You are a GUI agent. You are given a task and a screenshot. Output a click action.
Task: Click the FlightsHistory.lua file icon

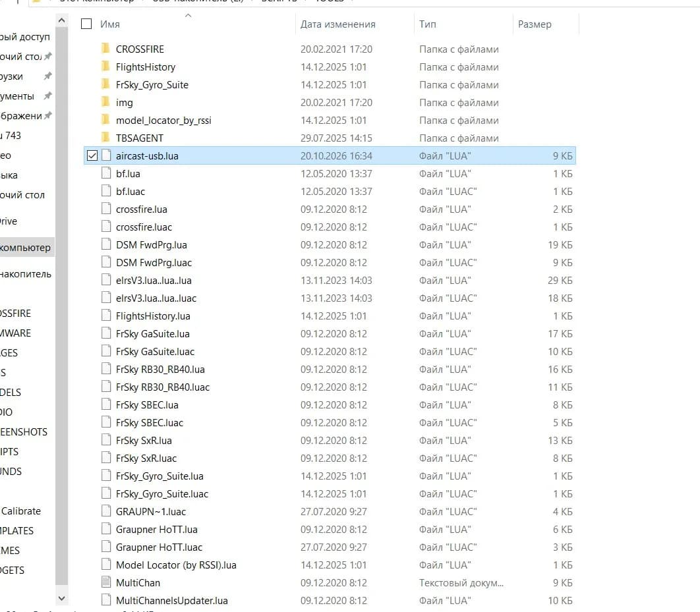pos(106,316)
